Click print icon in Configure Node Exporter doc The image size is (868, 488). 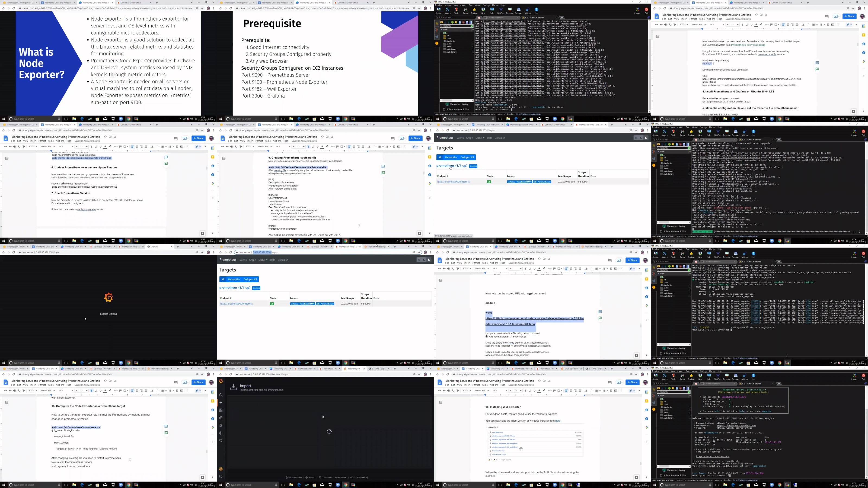coord(14,391)
